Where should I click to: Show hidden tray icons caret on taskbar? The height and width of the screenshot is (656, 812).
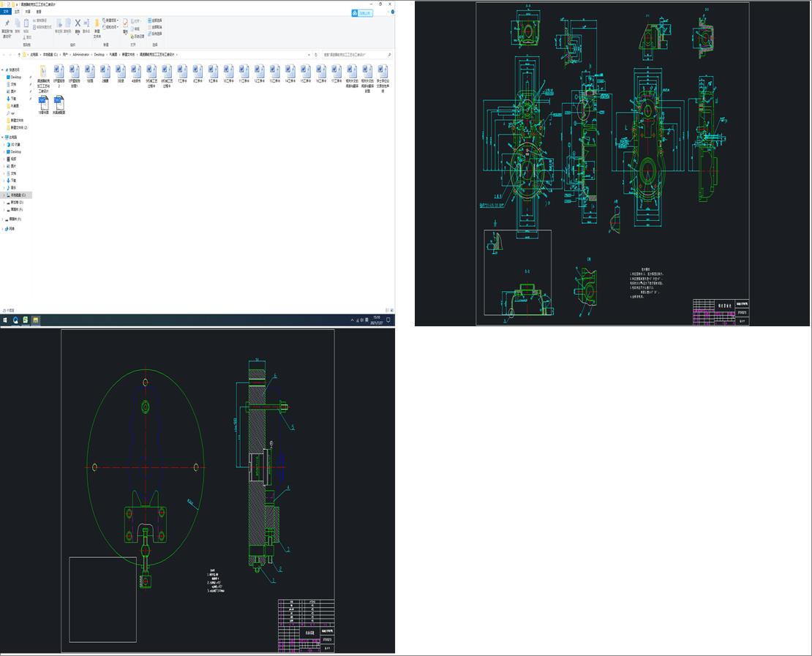pos(352,320)
